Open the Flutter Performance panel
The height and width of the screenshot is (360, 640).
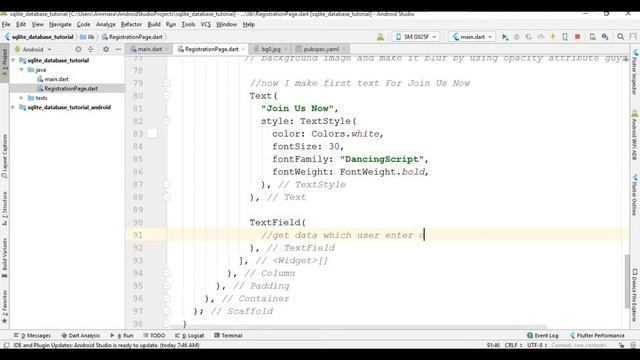(x=597, y=336)
